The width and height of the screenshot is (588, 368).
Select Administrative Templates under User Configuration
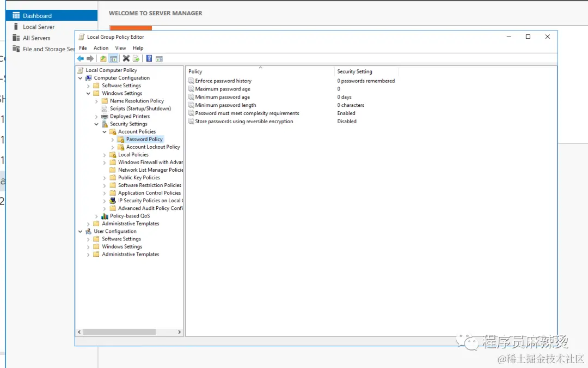tap(131, 254)
